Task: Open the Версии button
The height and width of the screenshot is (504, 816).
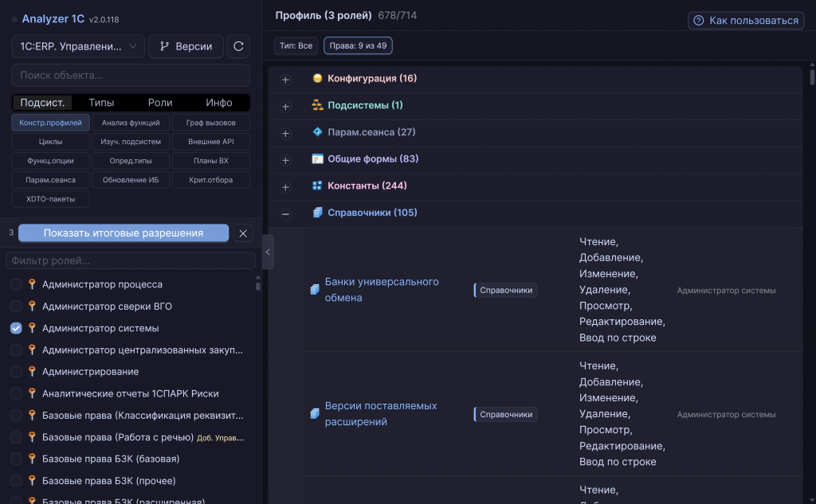Action: 186,46
